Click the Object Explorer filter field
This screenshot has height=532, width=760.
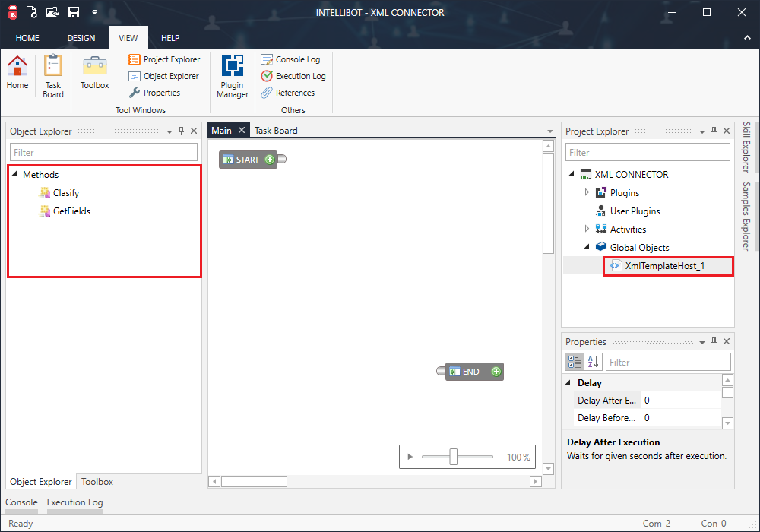click(x=103, y=152)
